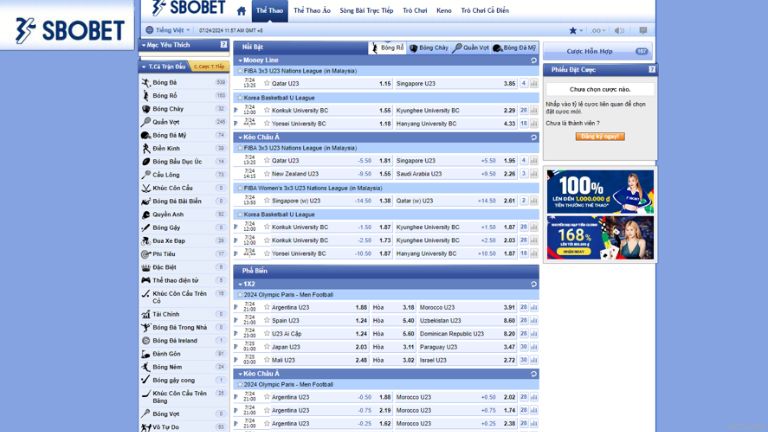This screenshot has width=768, height=432.
Task: Collapse the first Kèo Châu Á section under Nổi Bật
Action: (x=240, y=138)
